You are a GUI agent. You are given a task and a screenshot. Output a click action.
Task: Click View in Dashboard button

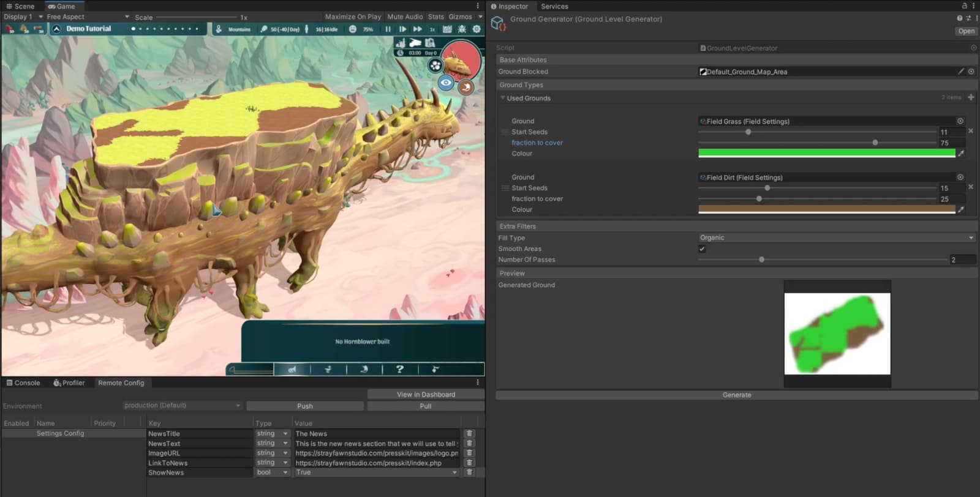pyautogui.click(x=426, y=394)
